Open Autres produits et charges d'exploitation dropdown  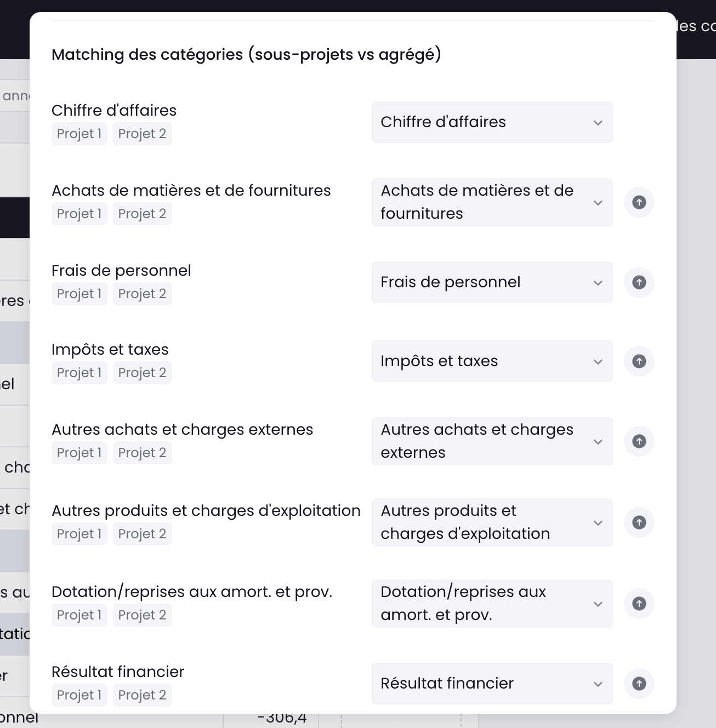pos(492,522)
